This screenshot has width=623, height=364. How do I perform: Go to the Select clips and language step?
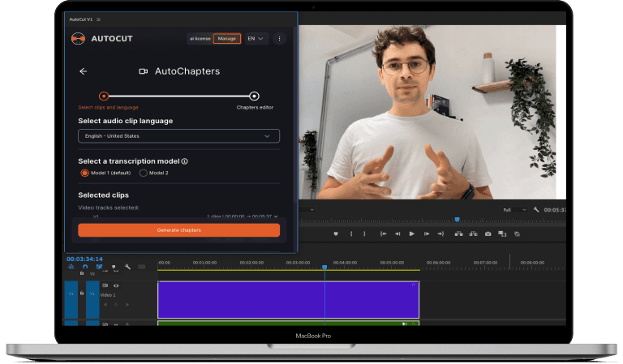point(104,96)
